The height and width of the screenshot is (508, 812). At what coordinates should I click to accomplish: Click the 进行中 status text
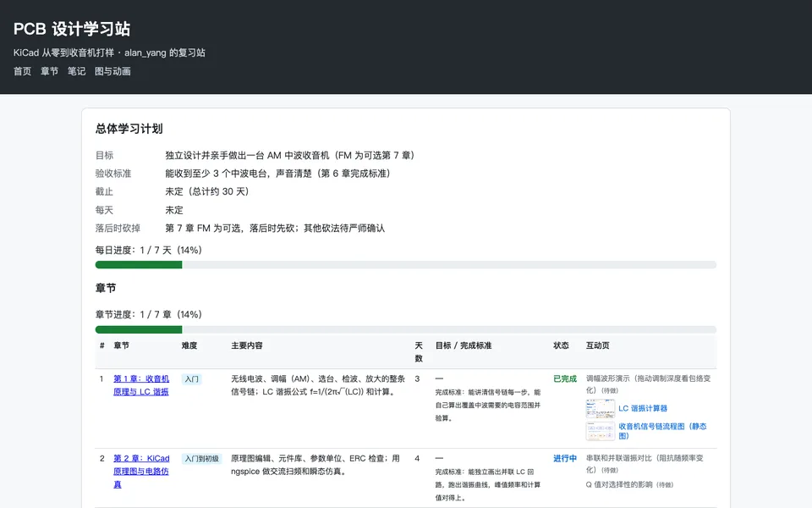(564, 458)
